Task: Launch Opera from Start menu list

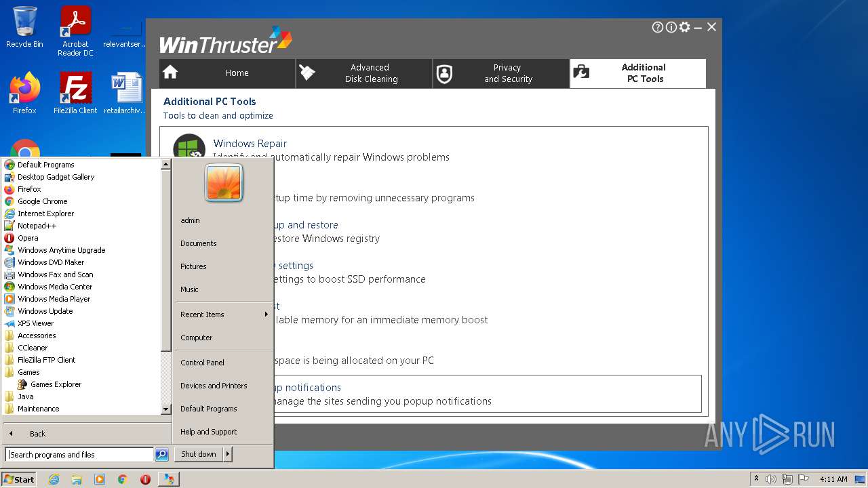Action: tap(28, 238)
